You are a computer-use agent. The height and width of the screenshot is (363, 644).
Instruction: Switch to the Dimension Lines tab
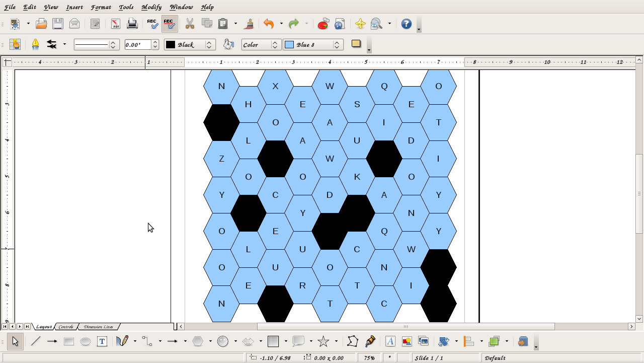click(98, 327)
